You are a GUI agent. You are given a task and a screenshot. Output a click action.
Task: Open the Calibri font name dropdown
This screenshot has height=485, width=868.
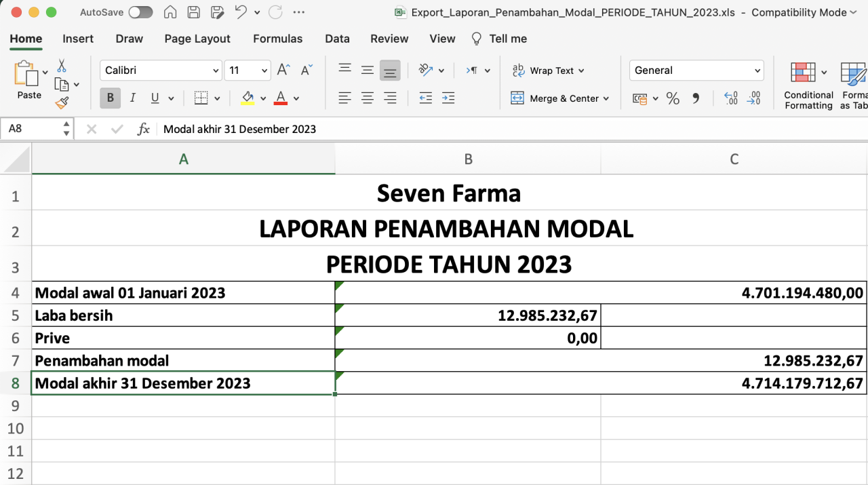tap(216, 71)
